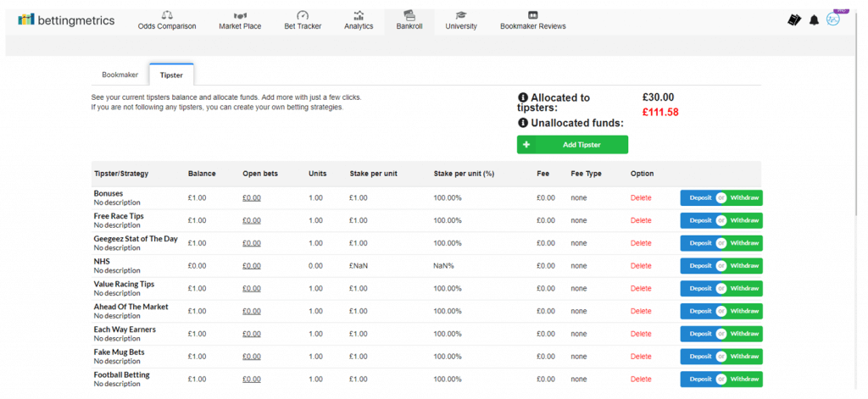
Task: Click Deposit for Football Betting
Action: [x=698, y=379]
